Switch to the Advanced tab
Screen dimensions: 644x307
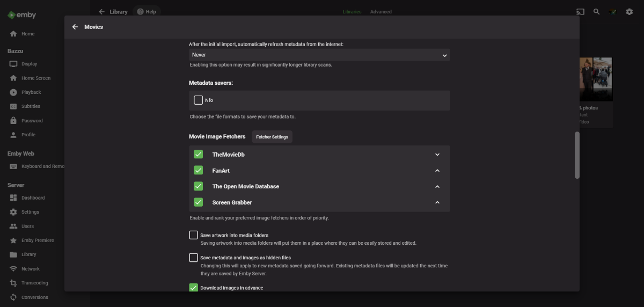coord(380,12)
